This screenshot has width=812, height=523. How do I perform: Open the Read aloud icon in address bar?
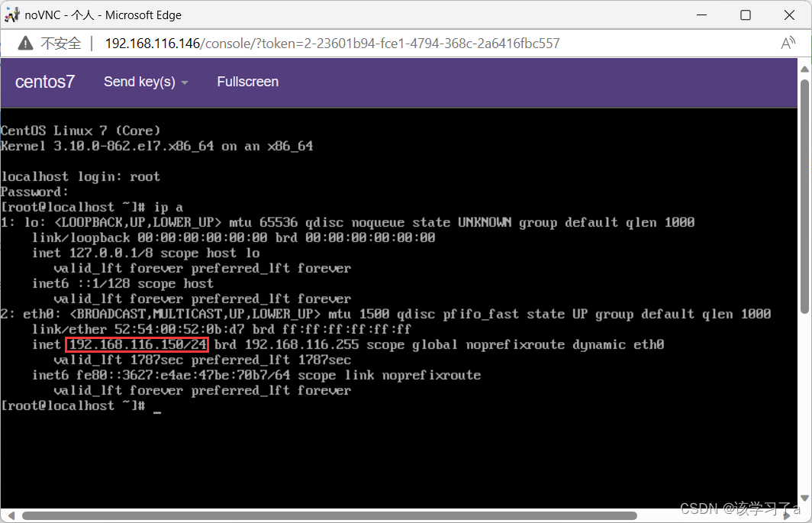pos(788,43)
